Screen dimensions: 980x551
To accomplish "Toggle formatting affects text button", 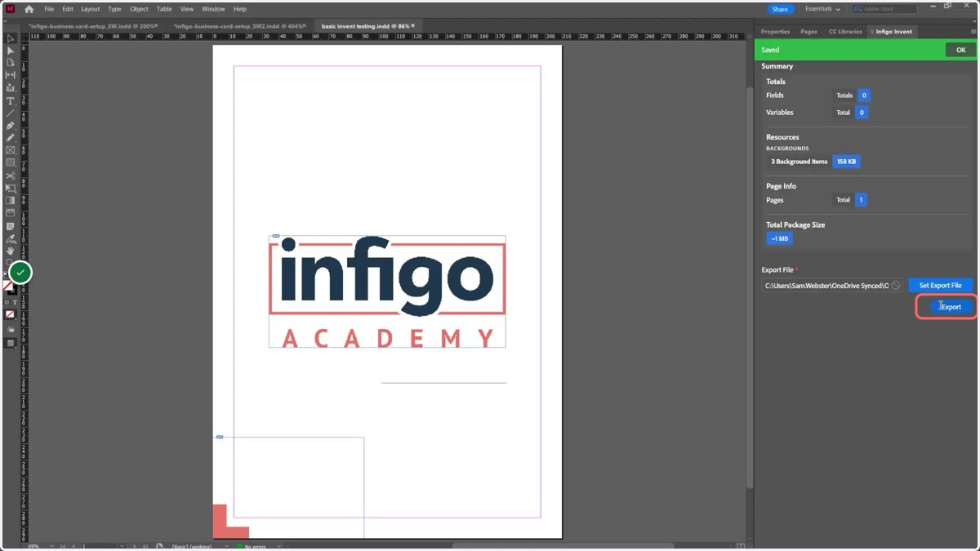I will coord(15,303).
